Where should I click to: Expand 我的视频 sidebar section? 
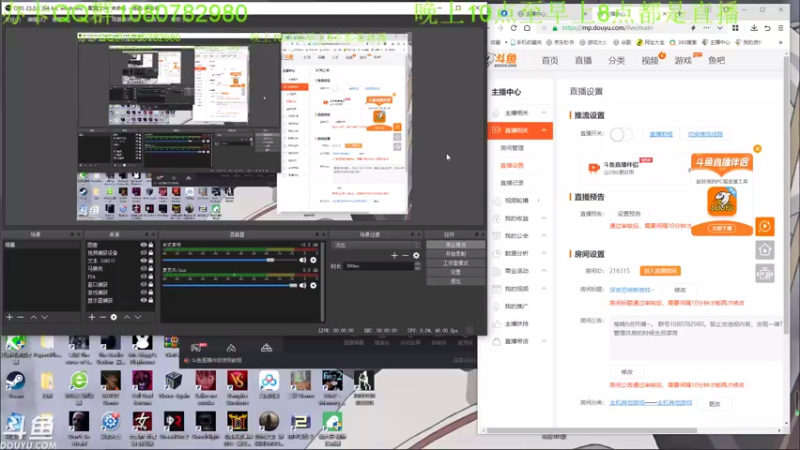(x=520, y=289)
